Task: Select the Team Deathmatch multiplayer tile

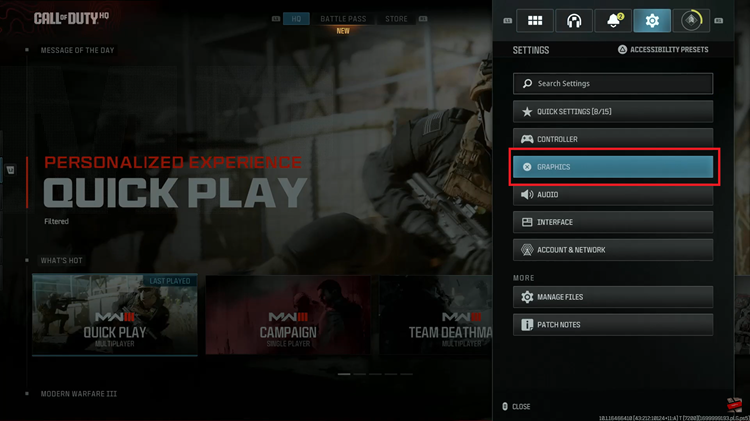Action: point(436,315)
